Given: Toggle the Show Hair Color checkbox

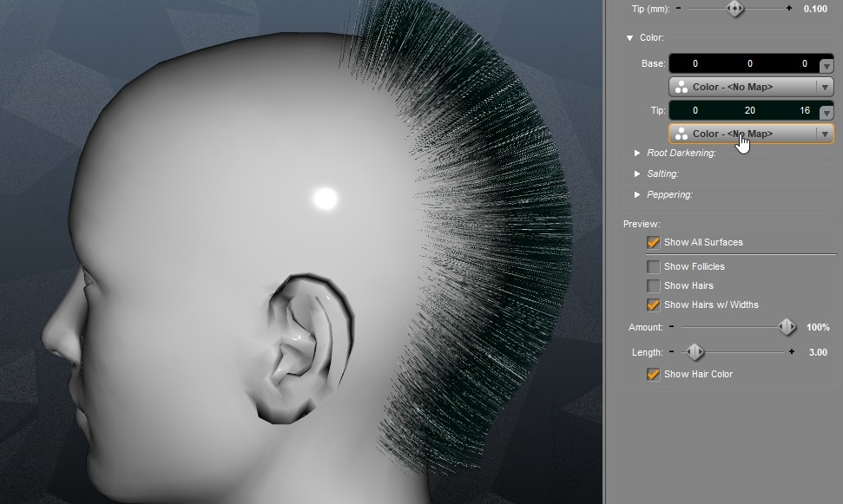Looking at the screenshot, I should pos(653,375).
